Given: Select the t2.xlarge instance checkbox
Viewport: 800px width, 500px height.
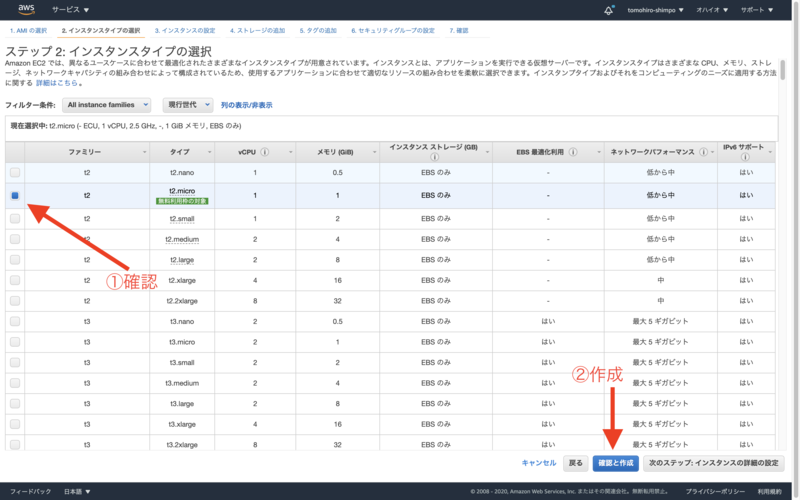Looking at the screenshot, I should tap(15, 280).
